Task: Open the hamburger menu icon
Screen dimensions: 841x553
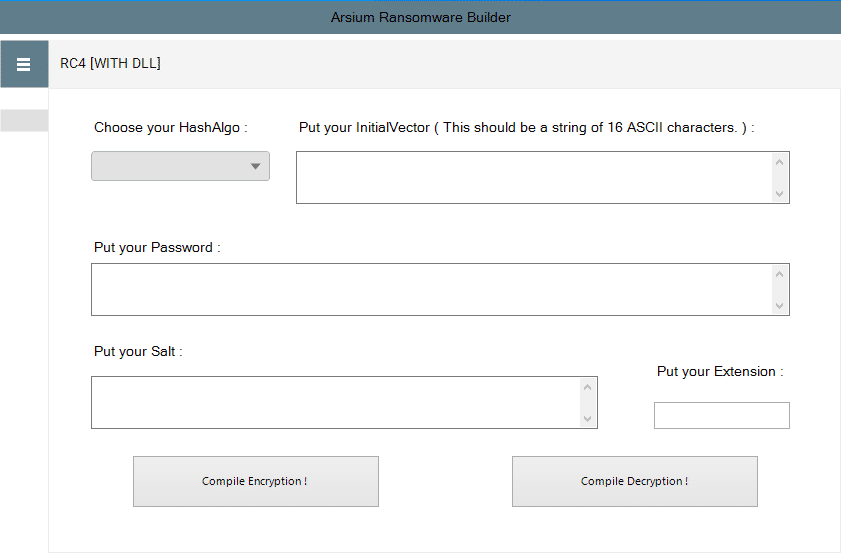Action: pos(24,64)
